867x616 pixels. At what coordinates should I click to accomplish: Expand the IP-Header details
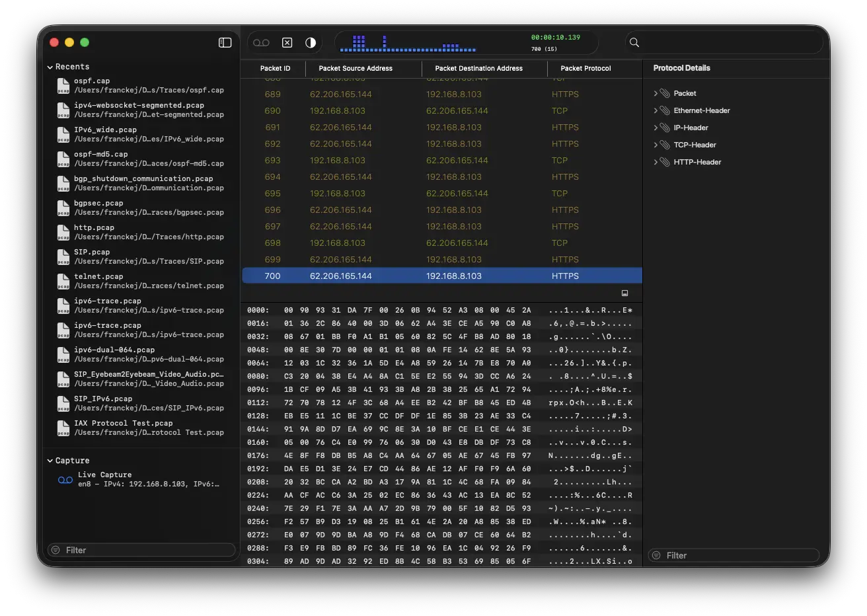click(656, 127)
